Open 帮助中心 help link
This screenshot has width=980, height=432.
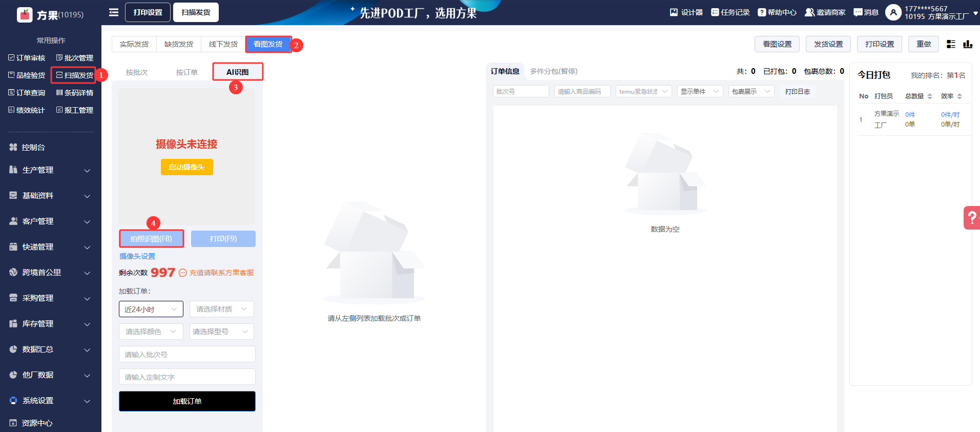tap(777, 12)
